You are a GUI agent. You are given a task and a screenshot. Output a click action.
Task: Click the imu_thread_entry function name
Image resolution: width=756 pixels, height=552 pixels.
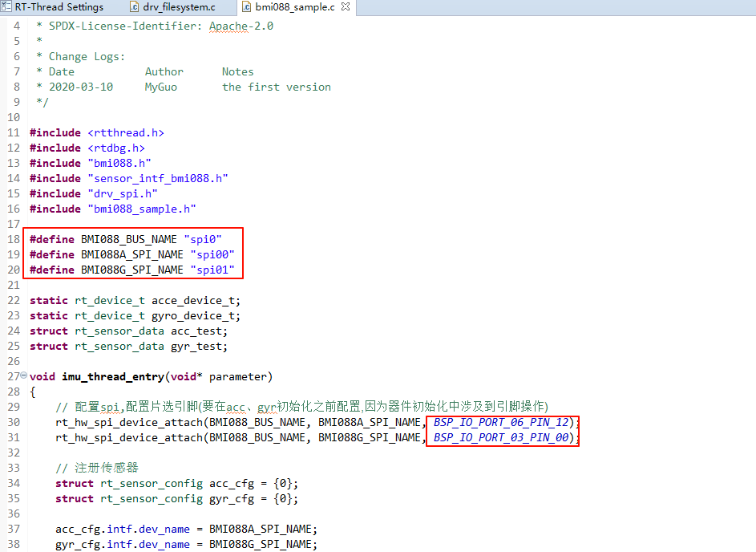[x=113, y=376]
